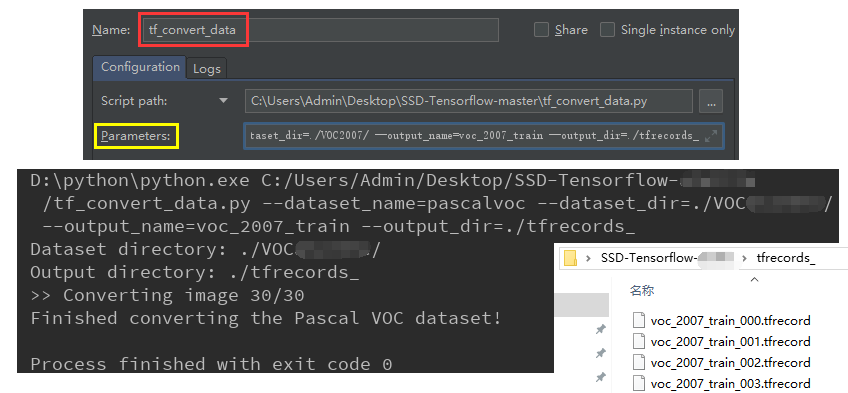Sort by the 名称 column header
Screen dimensions: 848x393
point(642,291)
